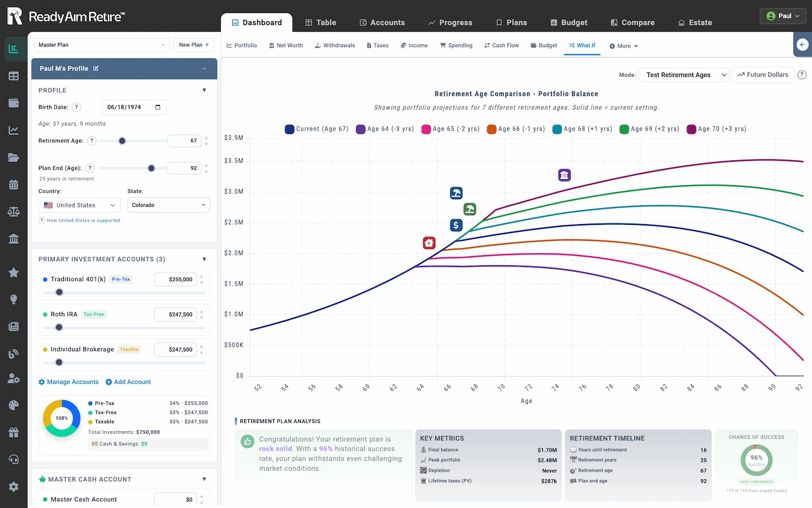Open the Test Retirement Ages mode dropdown
The image size is (812, 508).
click(684, 75)
